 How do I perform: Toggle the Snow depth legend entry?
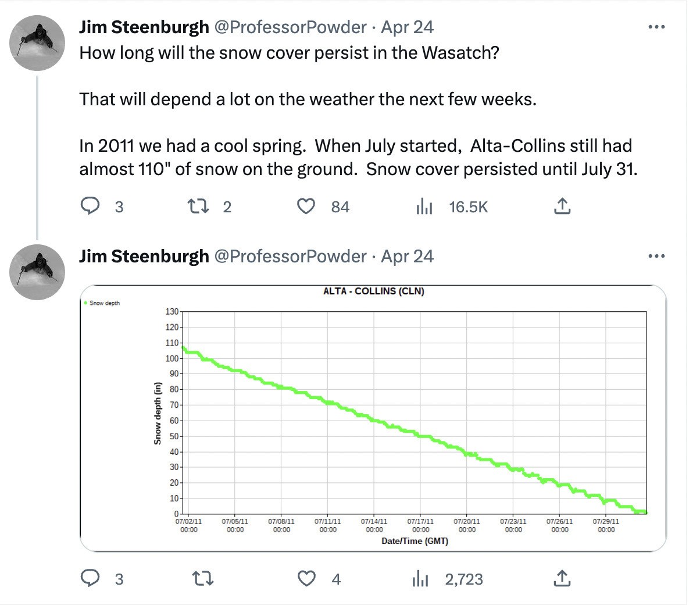(x=102, y=302)
